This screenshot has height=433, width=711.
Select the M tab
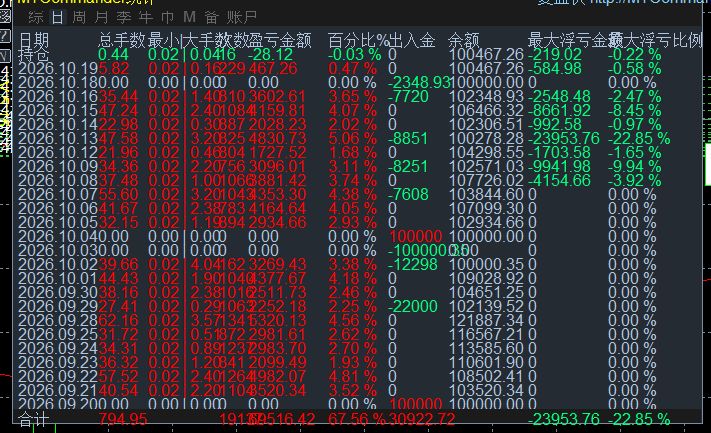190,18
